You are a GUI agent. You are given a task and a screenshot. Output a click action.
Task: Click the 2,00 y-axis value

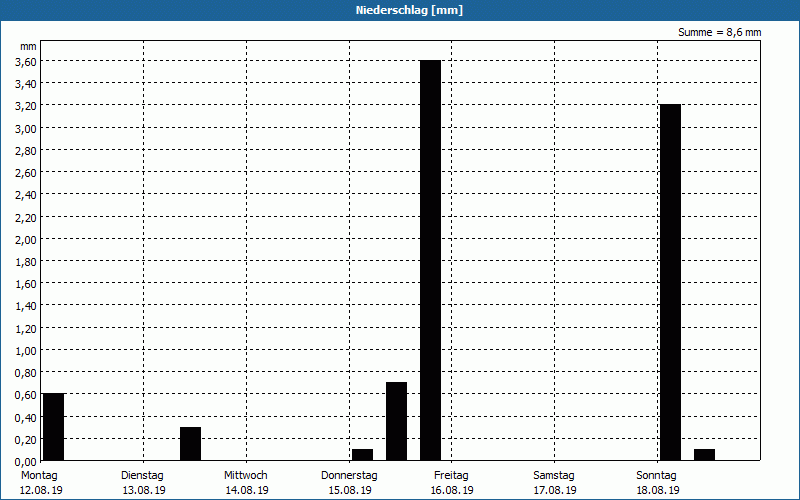26,239
